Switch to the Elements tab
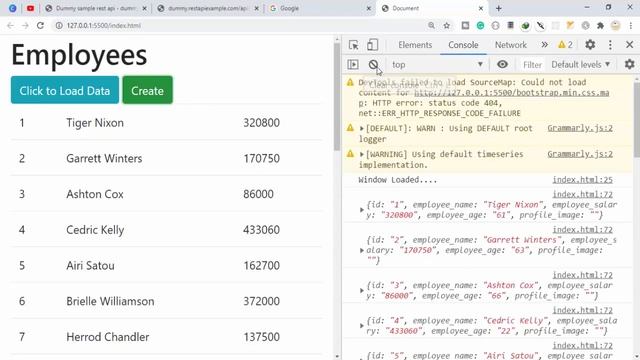640x360 pixels. [x=415, y=45]
